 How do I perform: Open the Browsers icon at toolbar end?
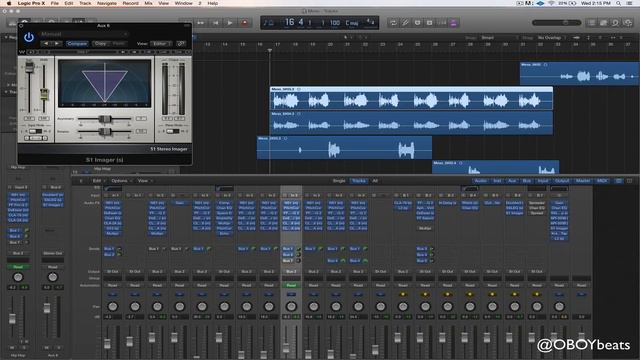point(628,23)
